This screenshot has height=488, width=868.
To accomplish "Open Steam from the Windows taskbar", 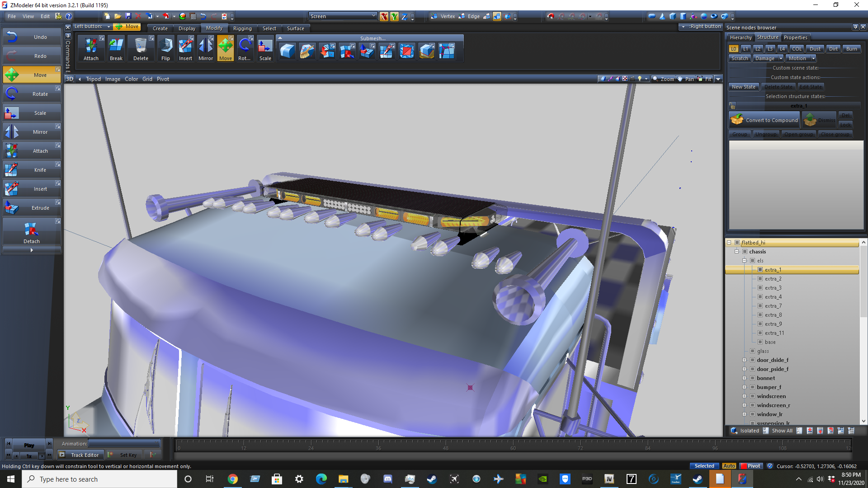I will tap(432, 479).
